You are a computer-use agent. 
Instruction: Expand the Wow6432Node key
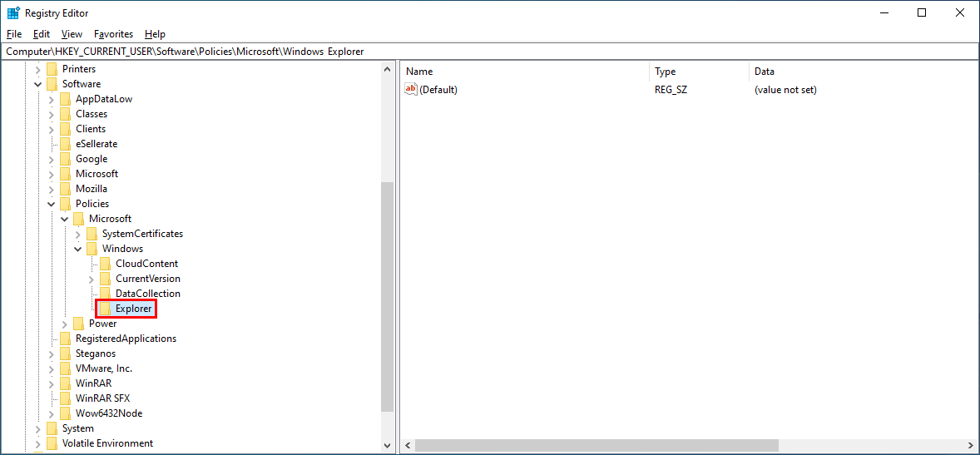(x=52, y=413)
